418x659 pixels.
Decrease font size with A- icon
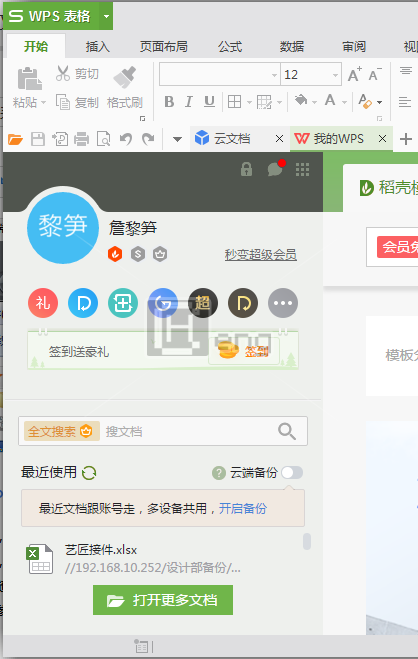pos(375,74)
